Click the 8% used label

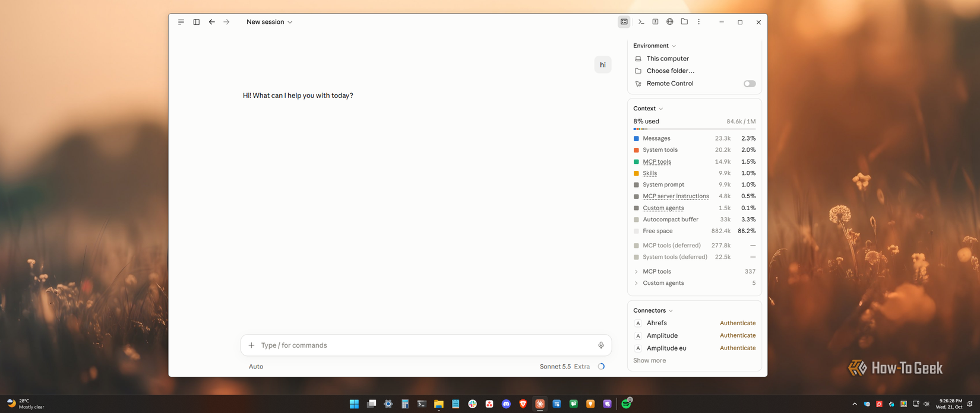(x=646, y=121)
